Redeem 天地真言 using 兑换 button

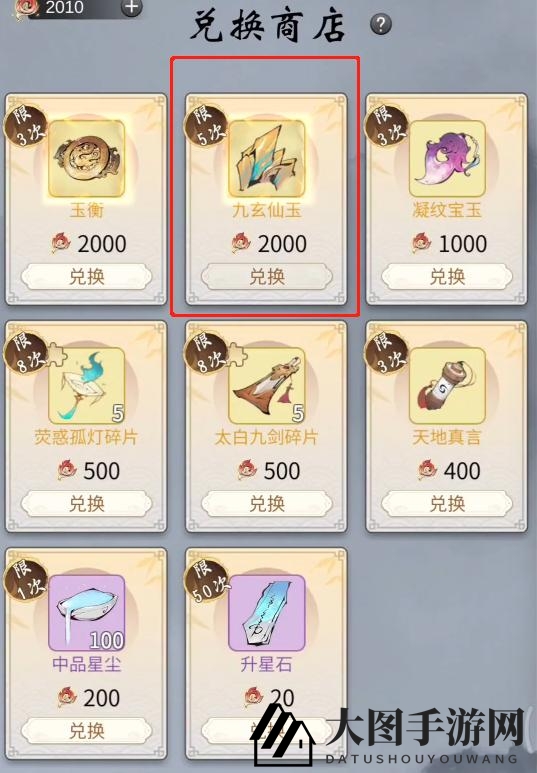pyautogui.click(x=447, y=503)
